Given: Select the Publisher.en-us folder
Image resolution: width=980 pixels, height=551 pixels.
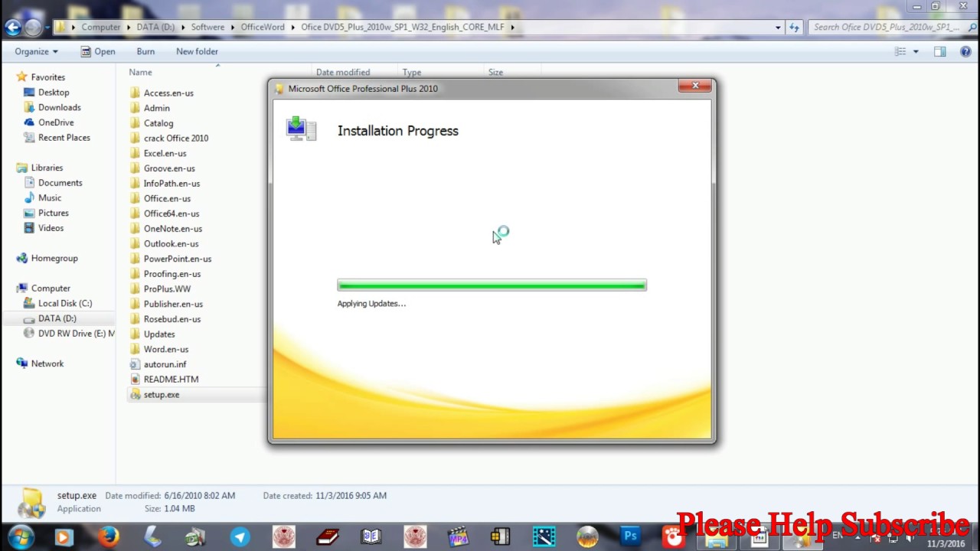Looking at the screenshot, I should [x=173, y=304].
